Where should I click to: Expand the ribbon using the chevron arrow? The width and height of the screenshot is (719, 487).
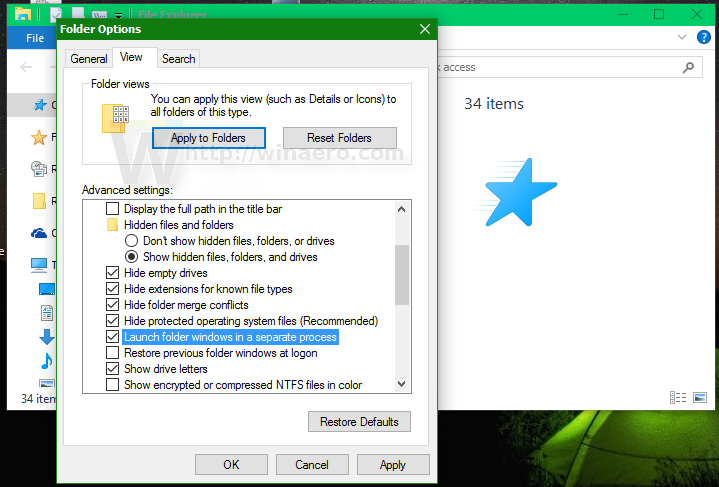pyautogui.click(x=682, y=38)
